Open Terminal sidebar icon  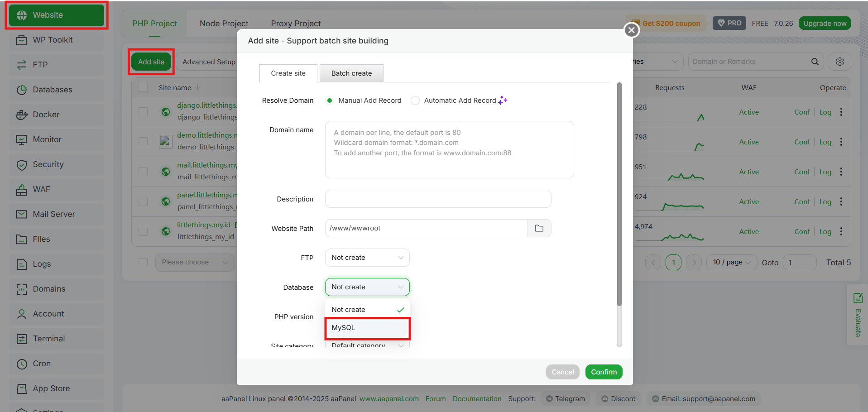(x=22, y=339)
